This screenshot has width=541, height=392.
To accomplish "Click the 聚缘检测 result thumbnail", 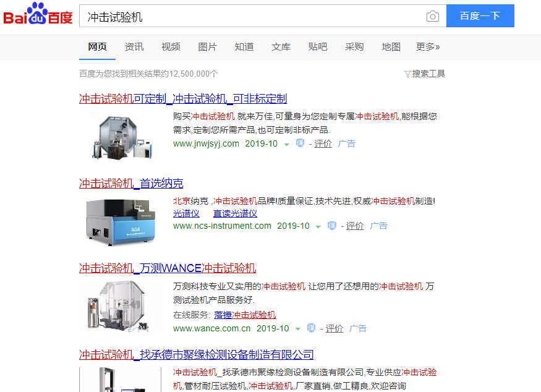I will (x=120, y=380).
